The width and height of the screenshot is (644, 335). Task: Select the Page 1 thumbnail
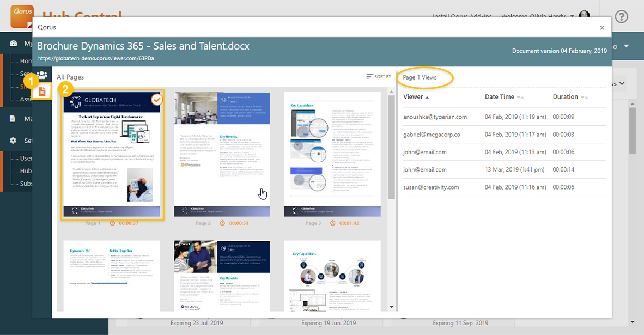point(112,154)
